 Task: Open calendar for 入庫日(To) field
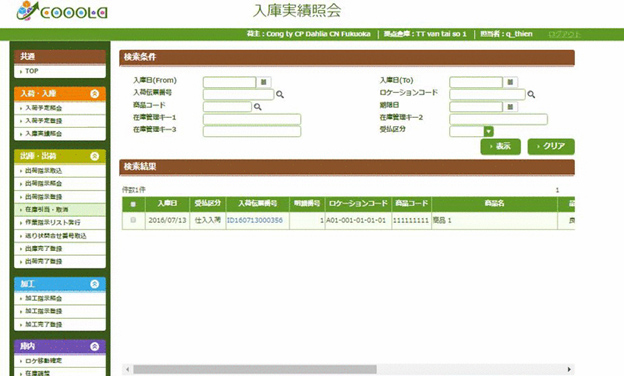pyautogui.click(x=510, y=82)
